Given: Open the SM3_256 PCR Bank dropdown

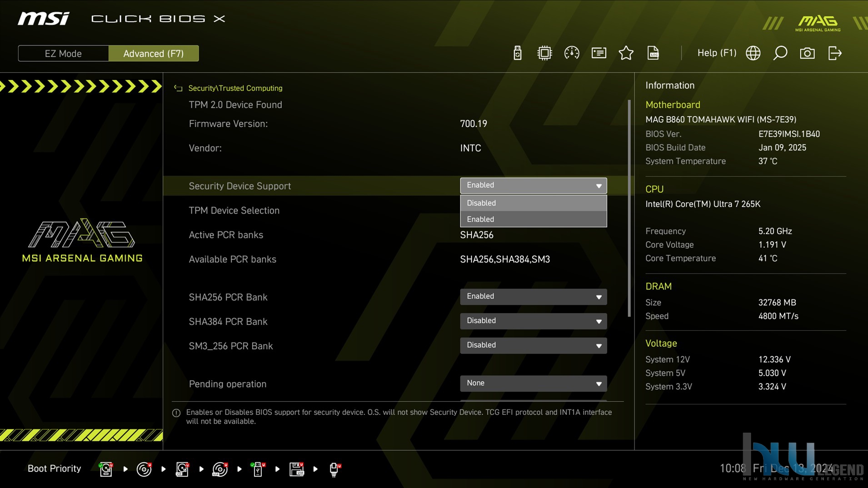Looking at the screenshot, I should [x=534, y=346].
